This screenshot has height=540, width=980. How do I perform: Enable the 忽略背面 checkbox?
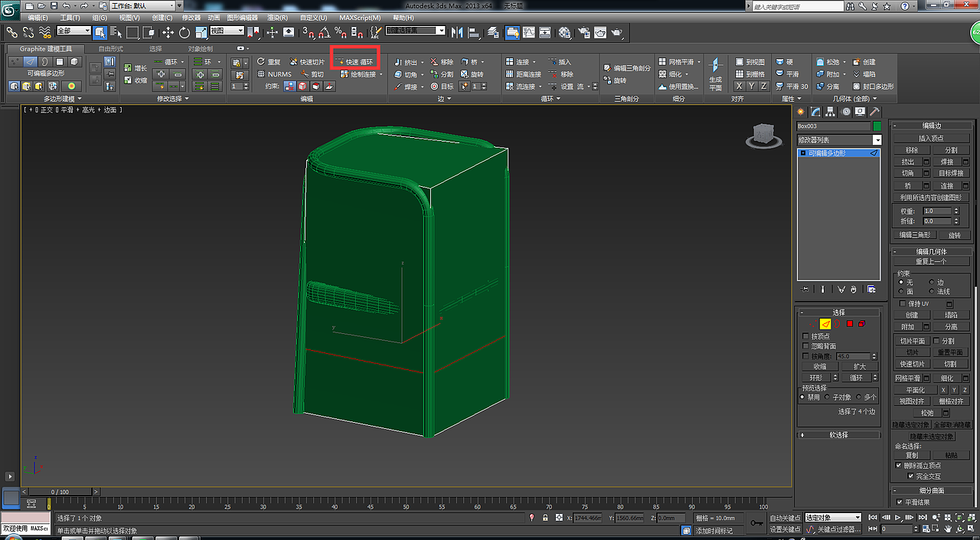coord(805,346)
